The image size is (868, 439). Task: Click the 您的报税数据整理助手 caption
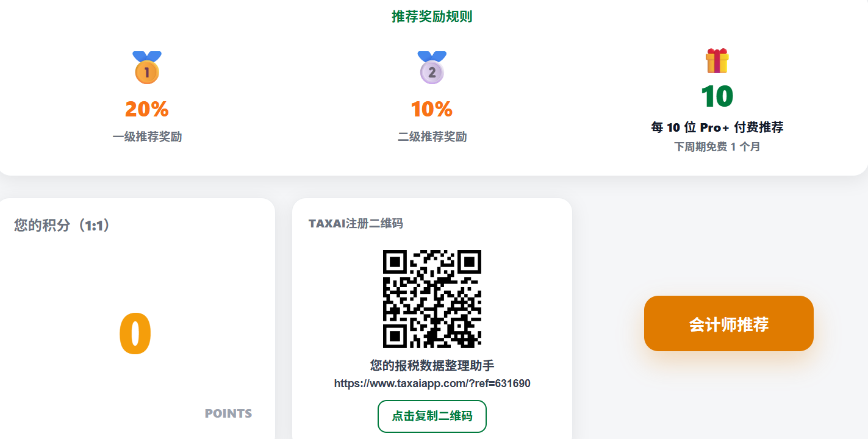[x=432, y=365]
